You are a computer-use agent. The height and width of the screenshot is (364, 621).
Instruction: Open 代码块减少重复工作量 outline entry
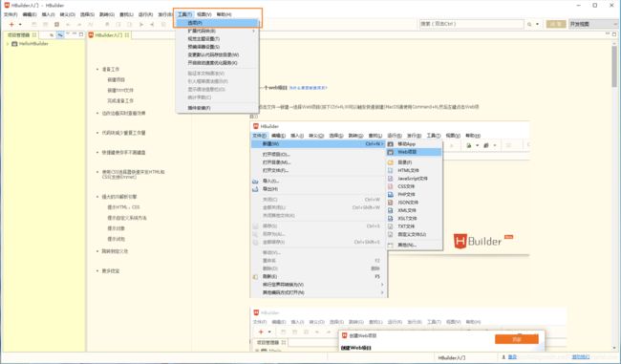[123, 133]
